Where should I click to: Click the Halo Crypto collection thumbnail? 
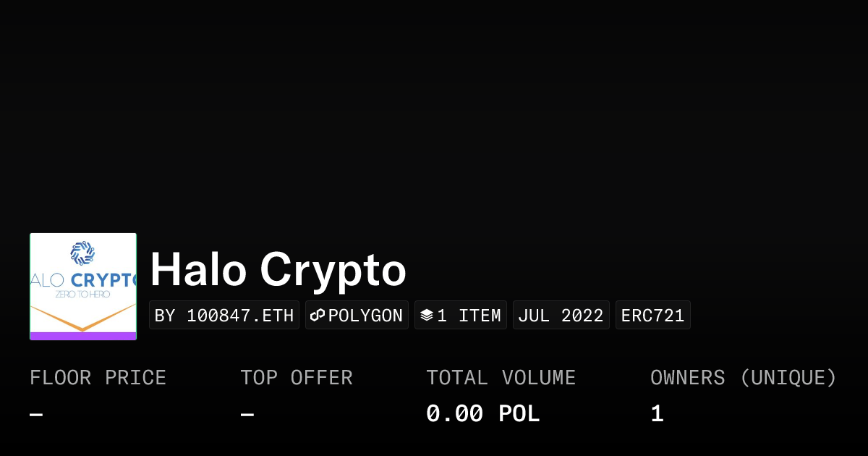pyautogui.click(x=83, y=287)
